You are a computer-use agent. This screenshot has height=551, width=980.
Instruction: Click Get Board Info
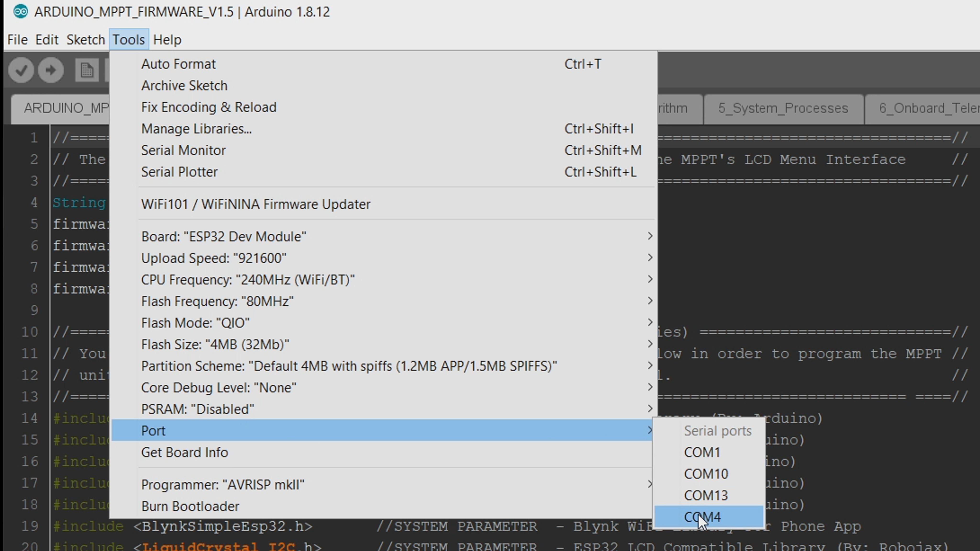184,452
